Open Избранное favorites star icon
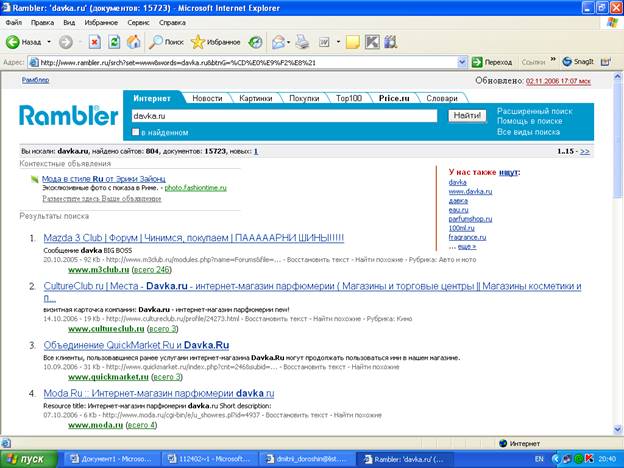The width and height of the screenshot is (624, 468). coord(198,42)
